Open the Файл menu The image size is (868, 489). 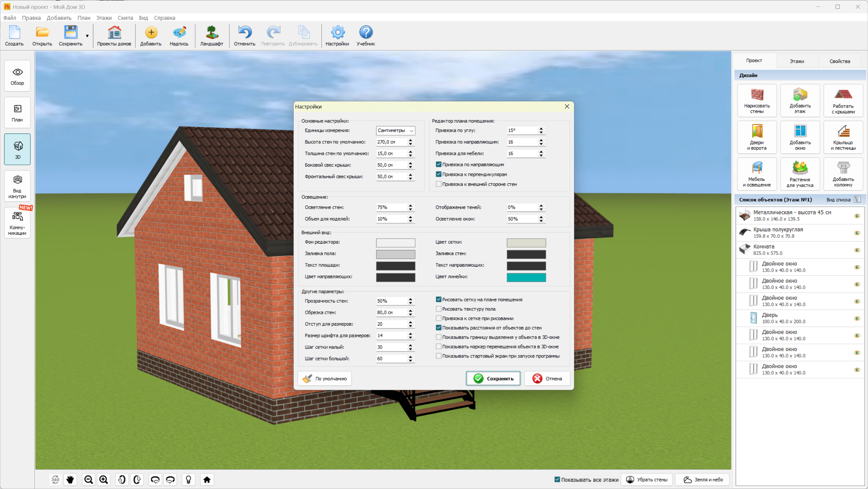tap(10, 18)
